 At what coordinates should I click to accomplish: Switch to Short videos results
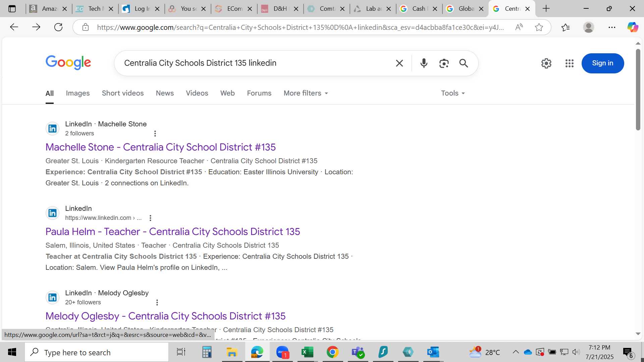(x=123, y=93)
